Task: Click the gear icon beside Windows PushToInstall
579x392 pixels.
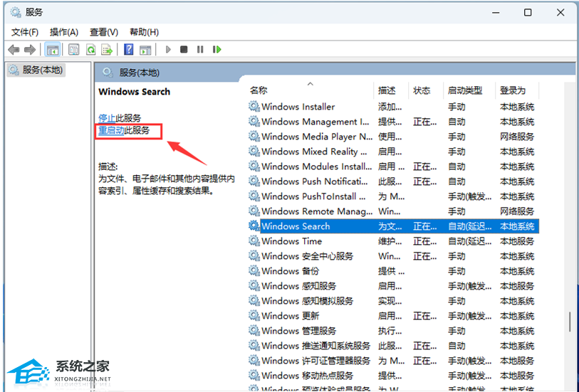Action: (x=254, y=196)
